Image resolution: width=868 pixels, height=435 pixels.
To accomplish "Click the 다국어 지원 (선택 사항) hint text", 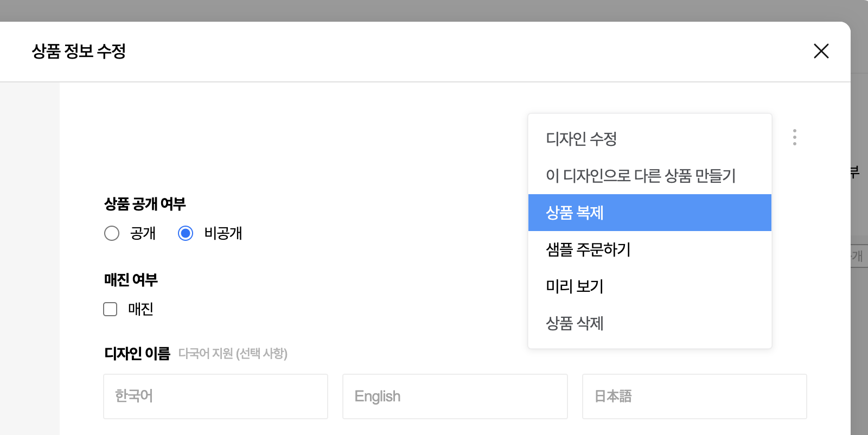I will (233, 354).
